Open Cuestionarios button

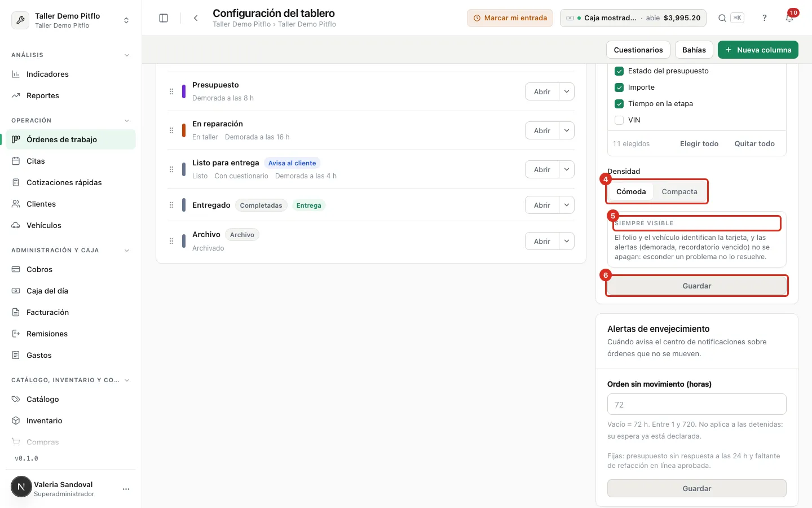[x=638, y=50]
